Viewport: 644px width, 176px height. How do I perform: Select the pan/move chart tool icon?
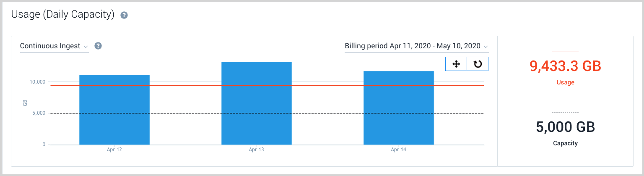click(456, 64)
